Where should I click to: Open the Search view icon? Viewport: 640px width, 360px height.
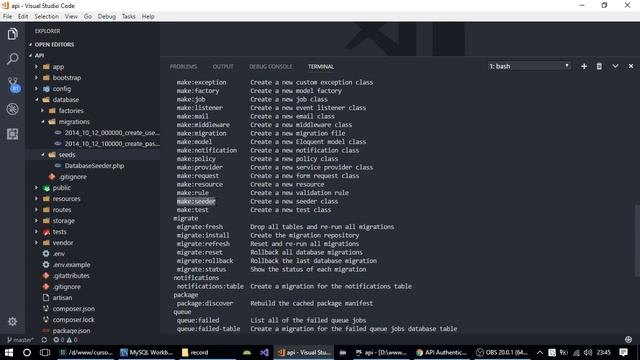(x=12, y=59)
